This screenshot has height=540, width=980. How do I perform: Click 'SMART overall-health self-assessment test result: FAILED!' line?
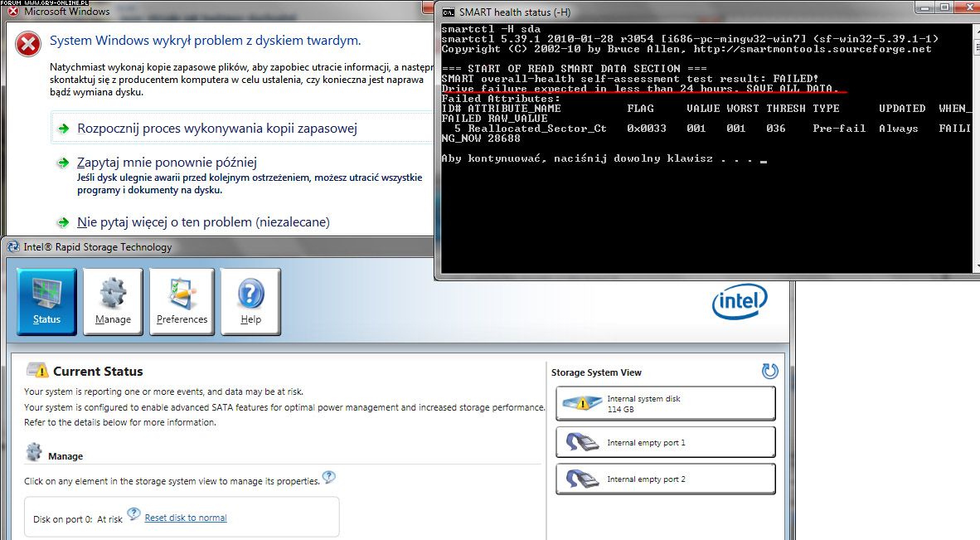click(x=630, y=79)
